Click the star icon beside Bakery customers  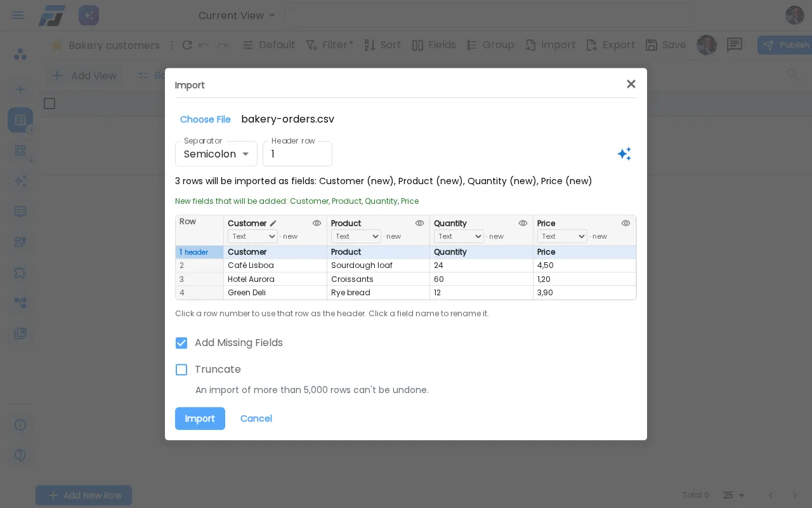coord(56,45)
